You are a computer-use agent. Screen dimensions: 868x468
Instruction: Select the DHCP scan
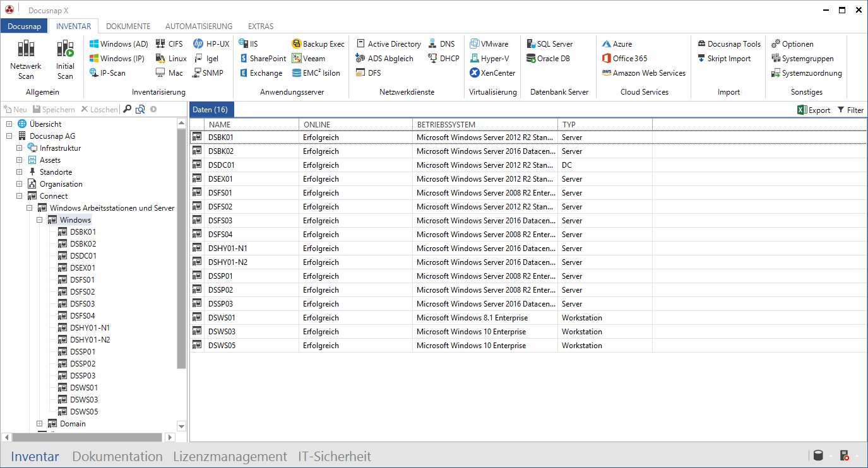tap(444, 59)
